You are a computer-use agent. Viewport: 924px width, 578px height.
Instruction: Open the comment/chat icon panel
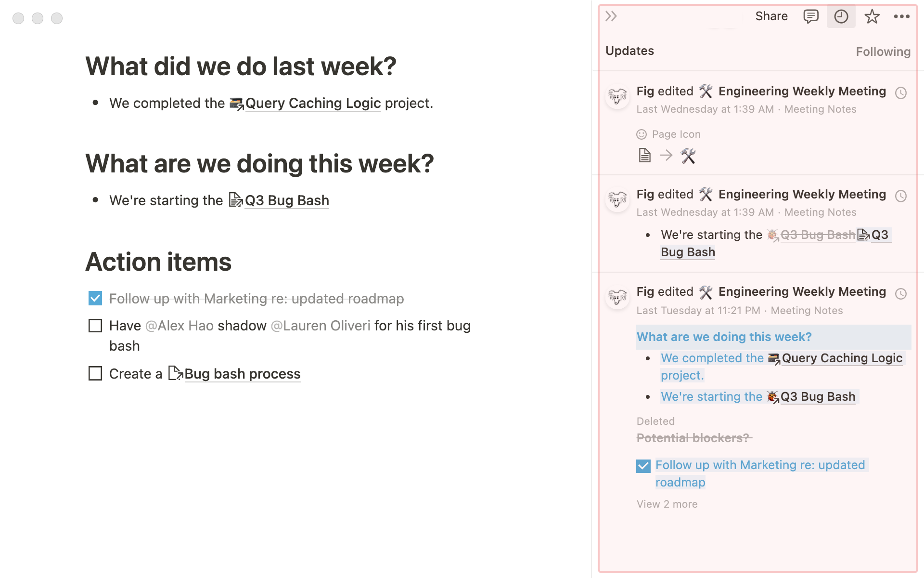(810, 16)
